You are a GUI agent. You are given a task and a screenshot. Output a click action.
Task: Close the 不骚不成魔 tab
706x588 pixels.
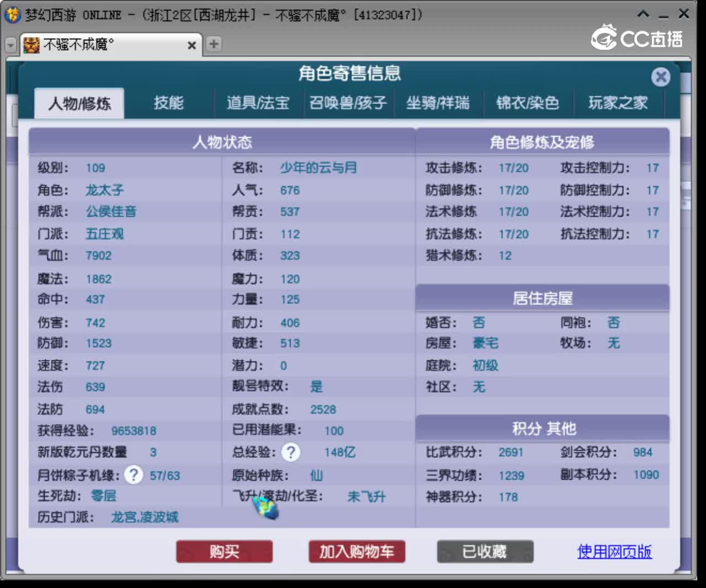[x=191, y=45]
